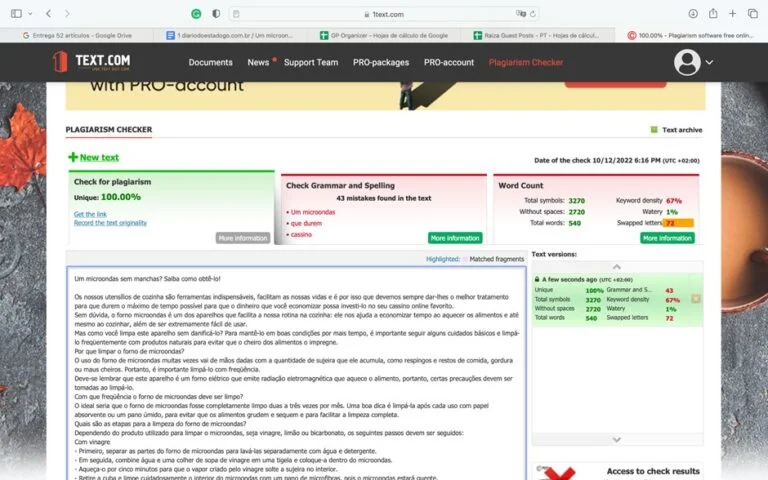Select the PLAGIARISM CHECKER section tab

coord(109,129)
